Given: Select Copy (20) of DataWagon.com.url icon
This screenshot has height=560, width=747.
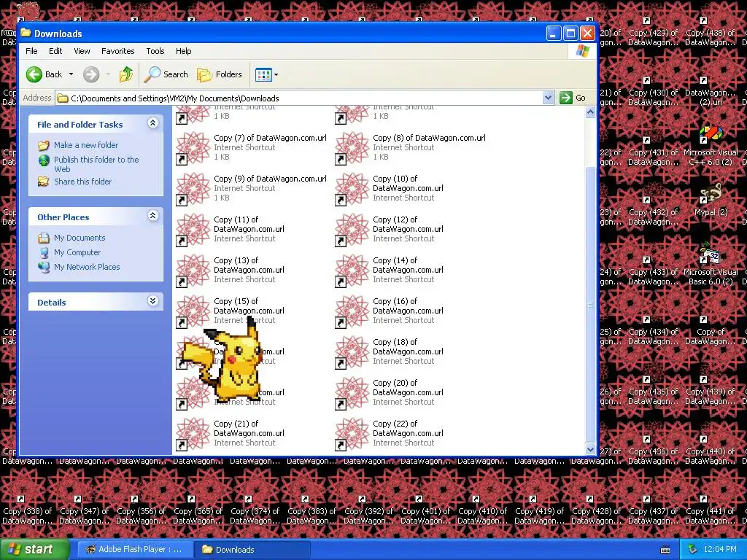Looking at the screenshot, I should coord(352,393).
